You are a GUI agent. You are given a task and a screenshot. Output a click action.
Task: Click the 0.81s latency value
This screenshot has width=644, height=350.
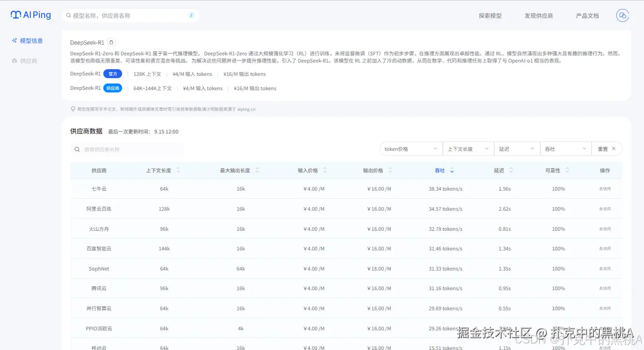pyautogui.click(x=504, y=229)
